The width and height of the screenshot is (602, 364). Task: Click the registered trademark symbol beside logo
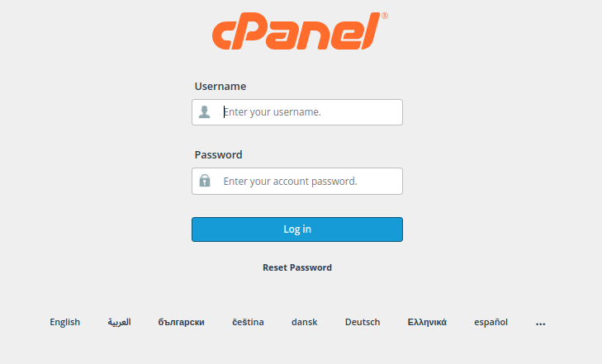click(385, 16)
